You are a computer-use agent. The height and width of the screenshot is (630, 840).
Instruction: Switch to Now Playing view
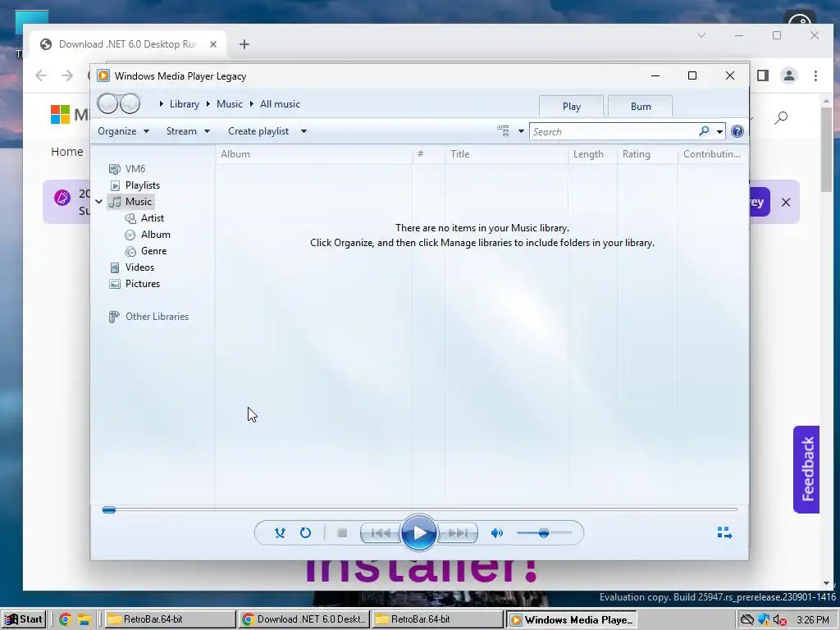point(724,532)
